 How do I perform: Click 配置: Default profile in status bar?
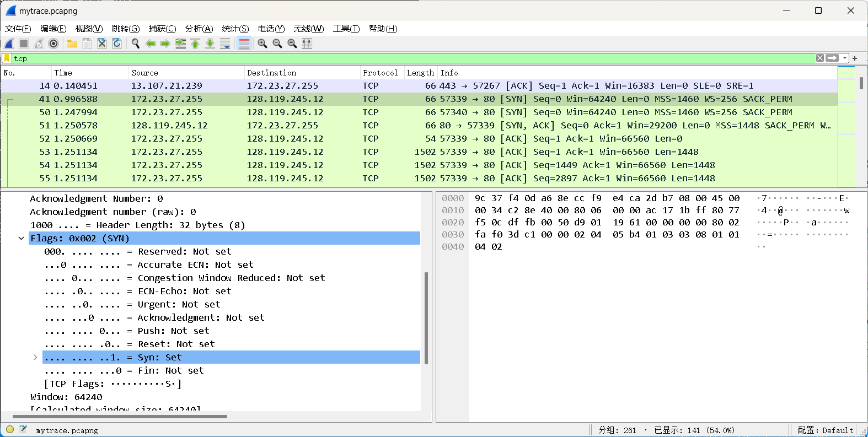[x=825, y=430]
